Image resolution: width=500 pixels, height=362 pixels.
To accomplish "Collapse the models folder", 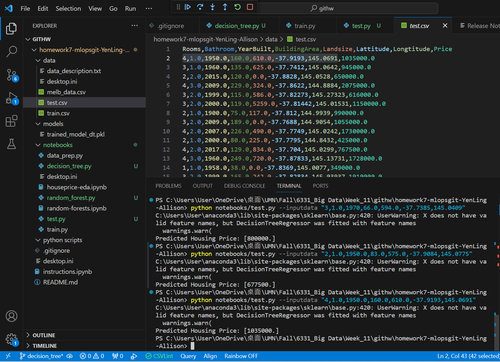I will (85, 124).
